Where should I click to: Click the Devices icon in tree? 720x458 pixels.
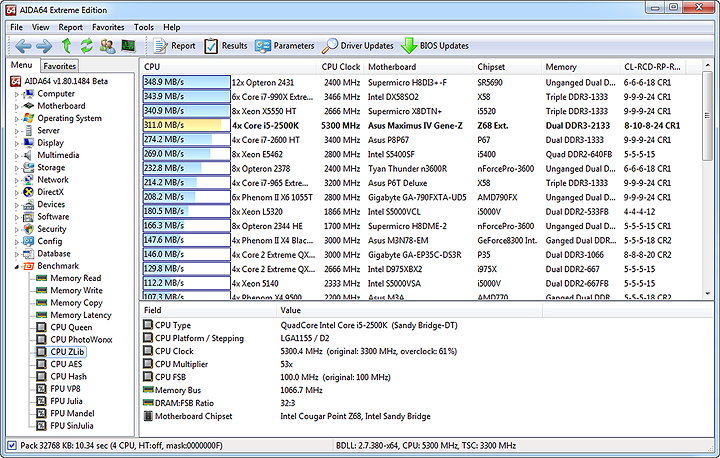point(28,204)
